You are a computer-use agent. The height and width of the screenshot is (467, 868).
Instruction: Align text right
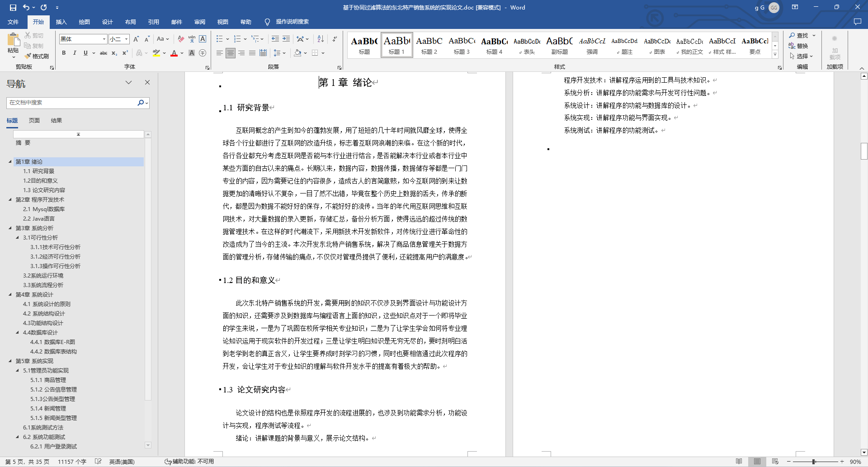click(241, 53)
